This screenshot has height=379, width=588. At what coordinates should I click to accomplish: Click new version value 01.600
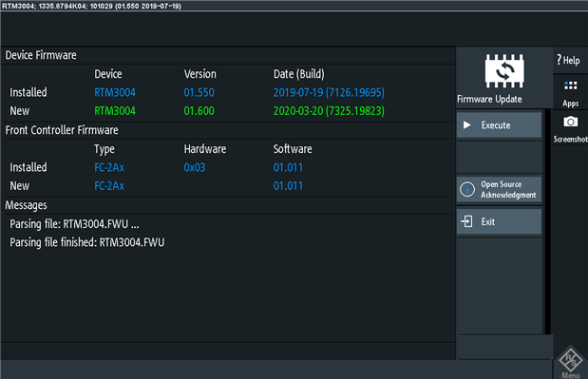(x=199, y=111)
